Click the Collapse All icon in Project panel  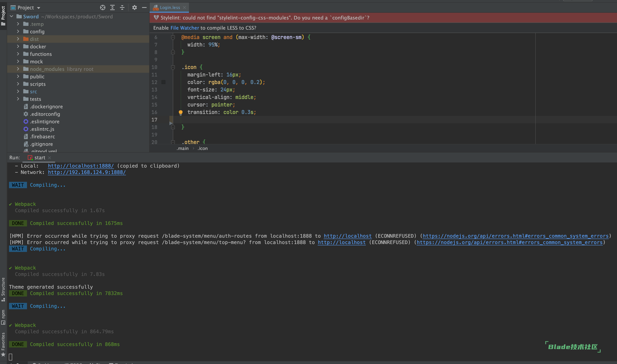(x=122, y=8)
